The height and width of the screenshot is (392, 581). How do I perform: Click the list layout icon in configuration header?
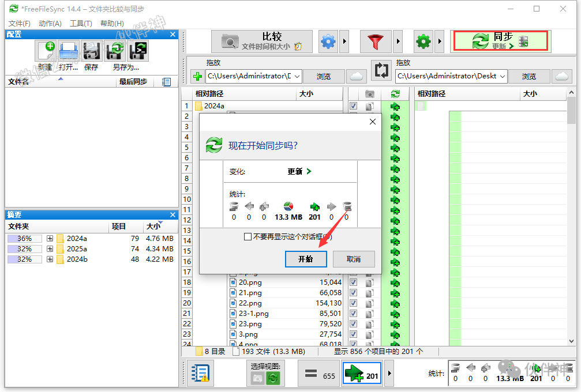pyautogui.click(x=166, y=82)
